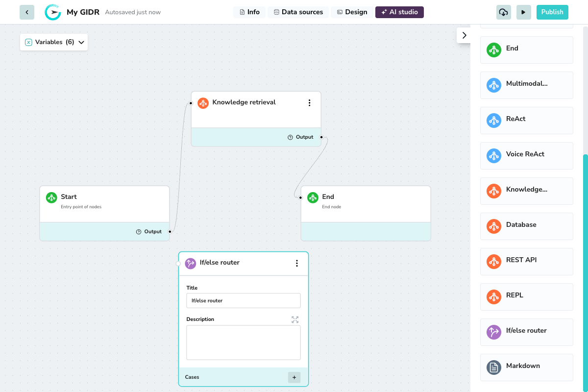
Task: Click inside the Title input field
Action: (x=243, y=300)
